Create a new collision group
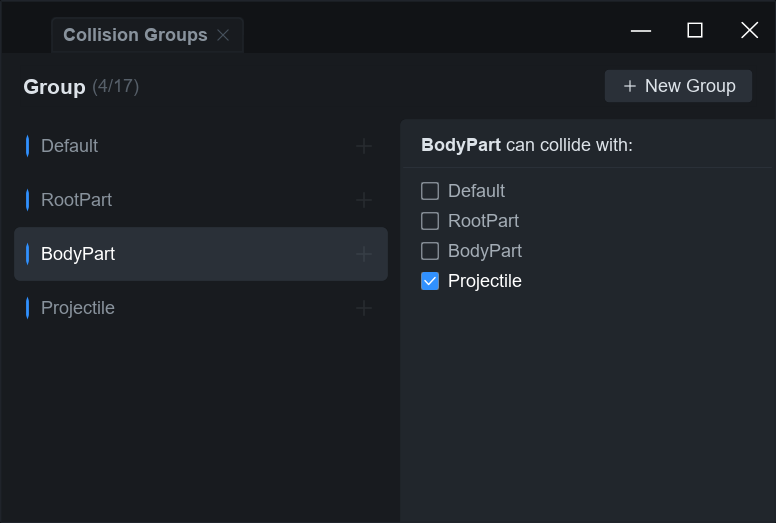 (678, 86)
